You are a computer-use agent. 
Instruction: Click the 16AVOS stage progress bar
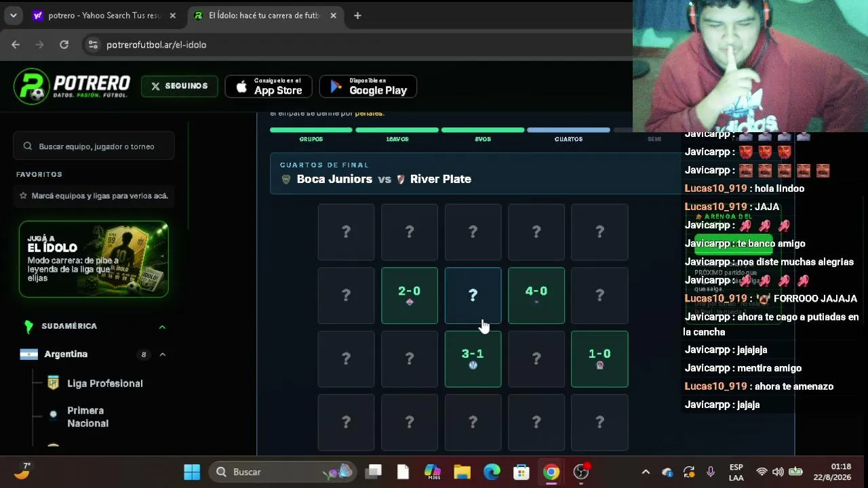coord(397,129)
